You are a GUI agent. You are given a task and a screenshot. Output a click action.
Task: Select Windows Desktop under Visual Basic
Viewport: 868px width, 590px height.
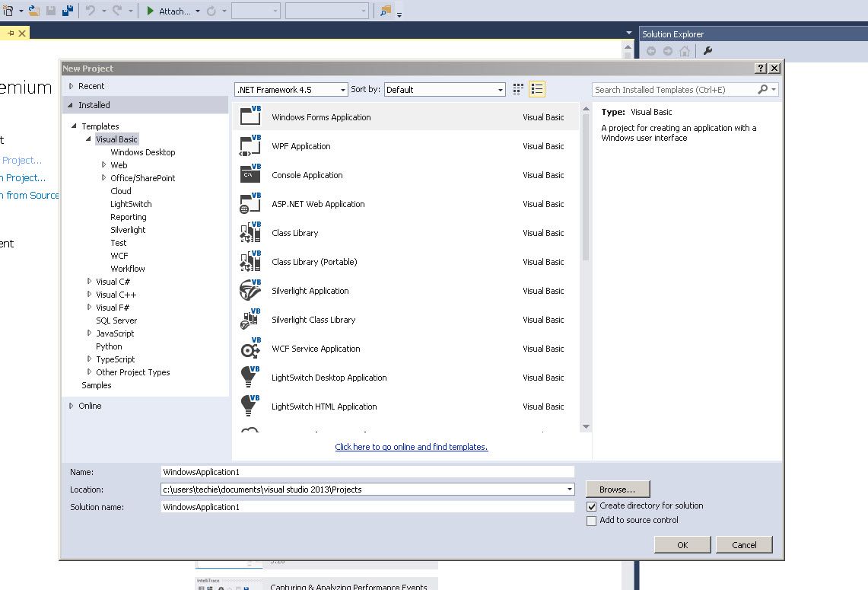coord(142,151)
